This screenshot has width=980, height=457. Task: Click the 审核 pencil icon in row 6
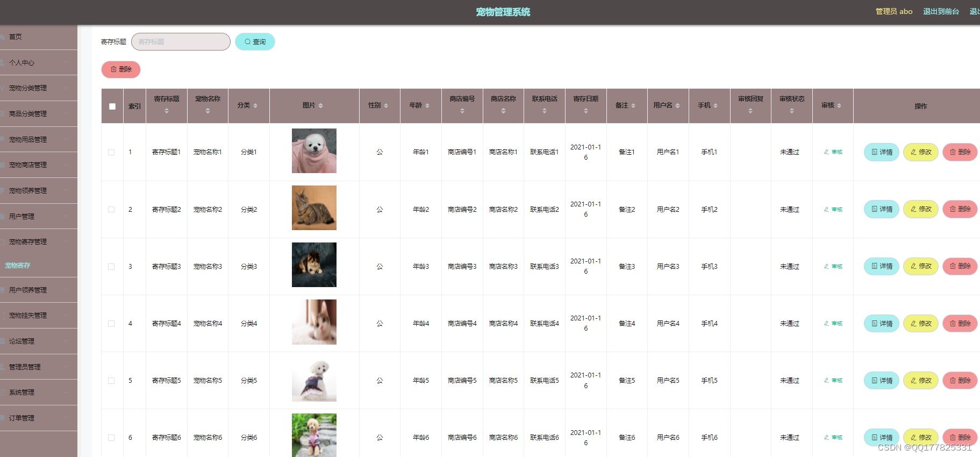coord(827,438)
